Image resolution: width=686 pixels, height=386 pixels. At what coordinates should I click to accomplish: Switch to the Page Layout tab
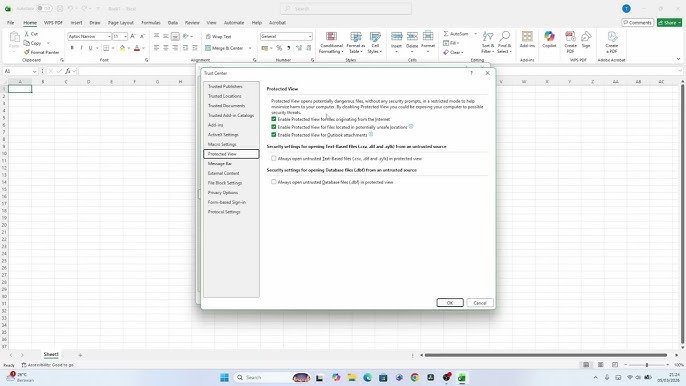point(121,22)
